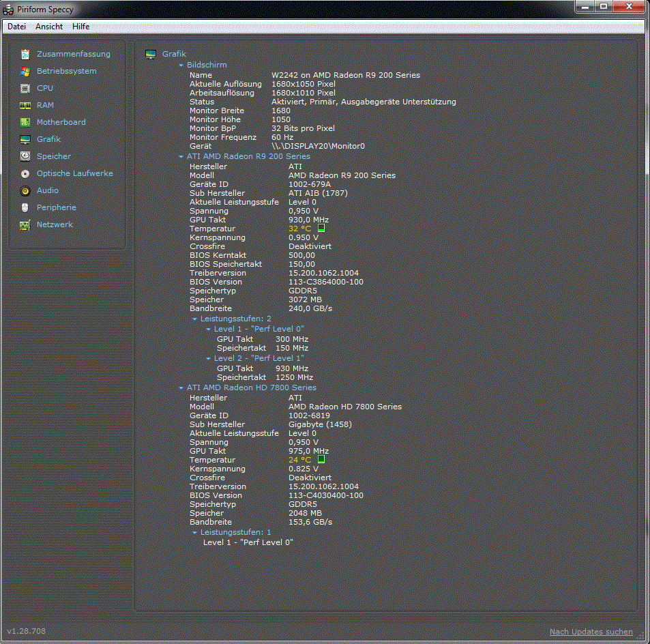650x644 pixels.
Task: Click the 3072 MB Speicher value
Action: (305, 299)
